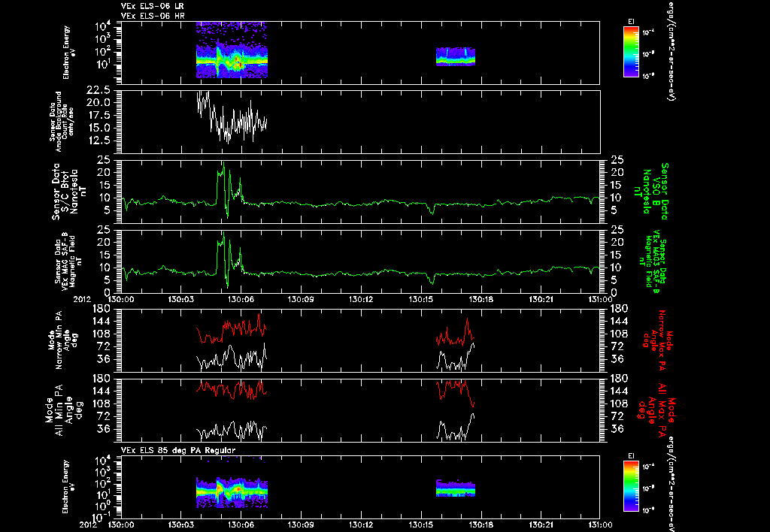Click the "130:21" label on the bottom time axis
The height and width of the screenshot is (532, 770).
[x=541, y=524]
